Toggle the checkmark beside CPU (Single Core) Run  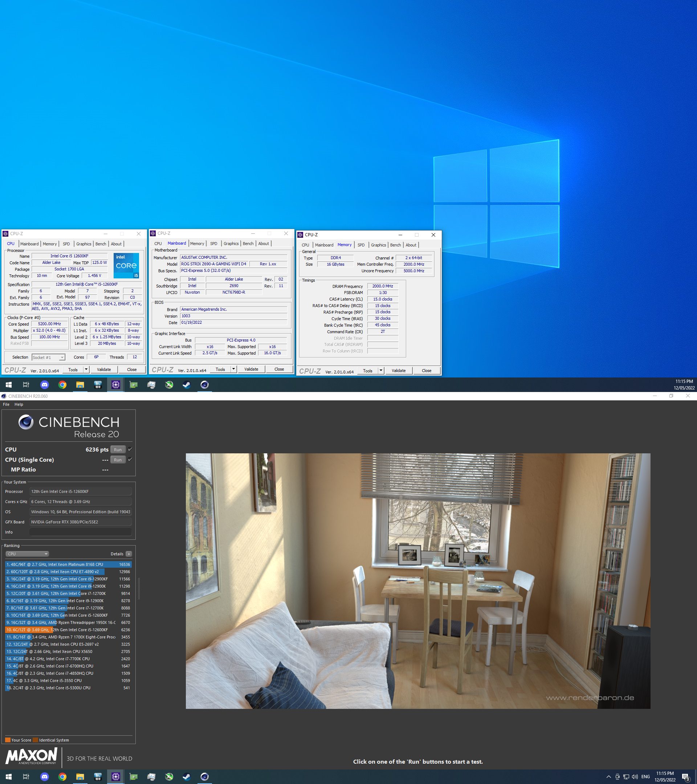(x=130, y=460)
